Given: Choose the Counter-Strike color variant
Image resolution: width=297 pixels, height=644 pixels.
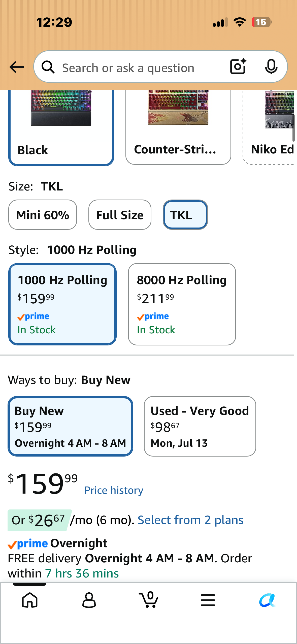Looking at the screenshot, I should [x=178, y=127].
